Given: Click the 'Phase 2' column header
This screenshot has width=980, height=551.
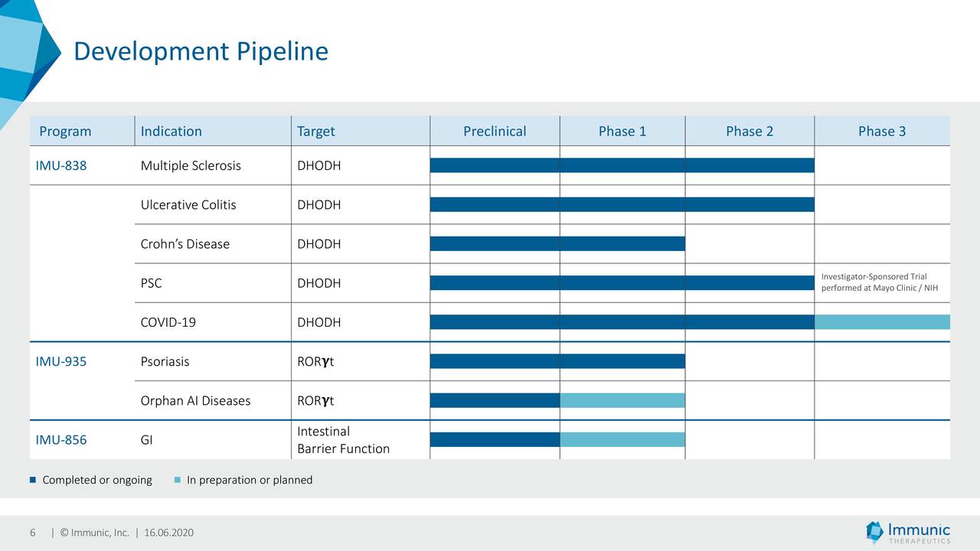Looking at the screenshot, I should coord(750,131).
